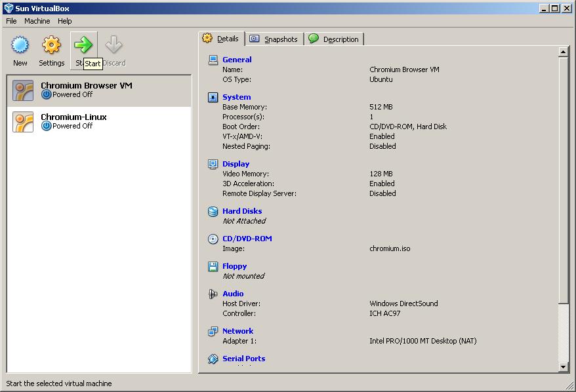
Task: Click the Chromium Browser VM OS icon
Action: pyautogui.click(x=23, y=90)
